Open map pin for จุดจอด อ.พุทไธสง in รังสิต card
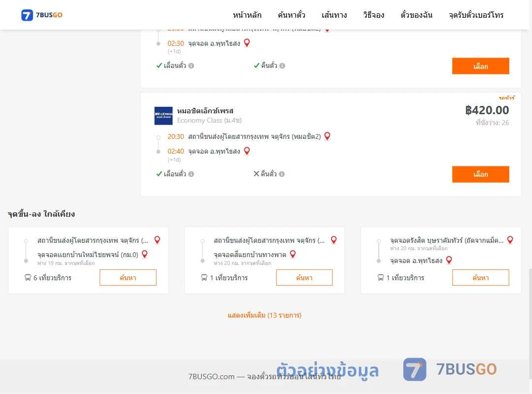532x394 pixels. 449,261
